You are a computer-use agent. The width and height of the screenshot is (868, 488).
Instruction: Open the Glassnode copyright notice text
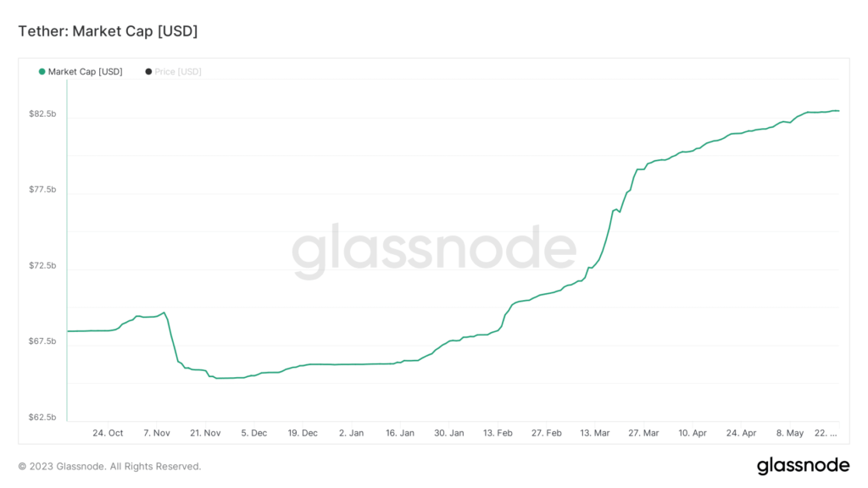(110, 466)
